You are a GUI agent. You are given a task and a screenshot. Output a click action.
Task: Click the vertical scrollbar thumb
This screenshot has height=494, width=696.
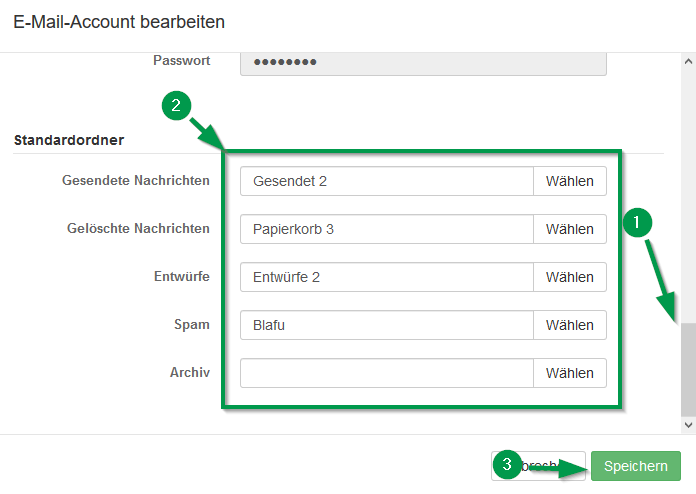point(688,370)
